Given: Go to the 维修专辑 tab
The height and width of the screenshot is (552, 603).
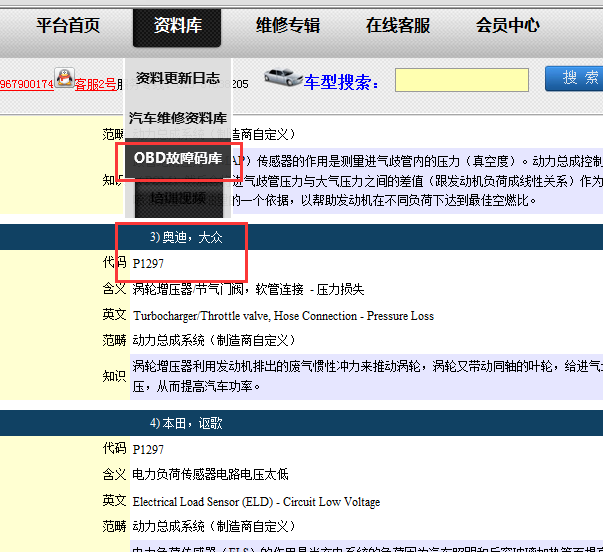Looking at the screenshot, I should (x=288, y=26).
